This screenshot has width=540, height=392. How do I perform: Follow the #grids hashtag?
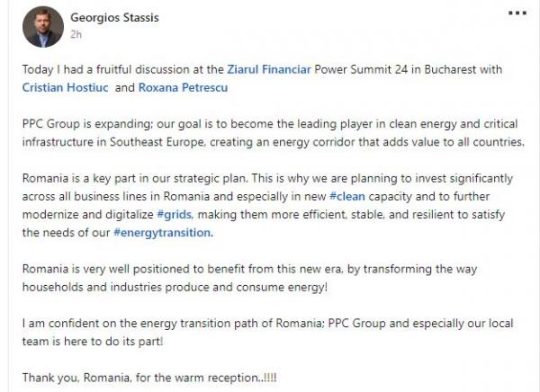[x=175, y=215]
